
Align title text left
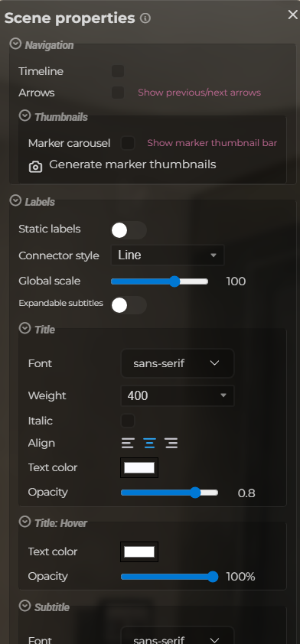128,443
